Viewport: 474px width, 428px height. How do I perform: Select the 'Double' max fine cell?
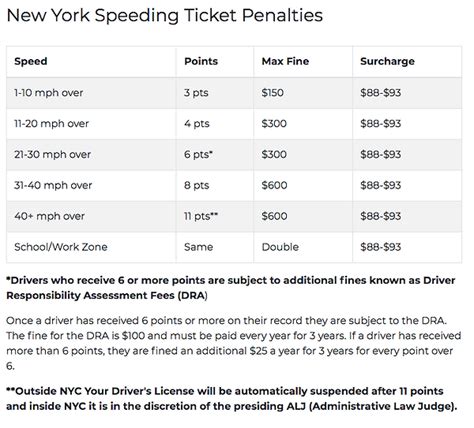coord(280,247)
